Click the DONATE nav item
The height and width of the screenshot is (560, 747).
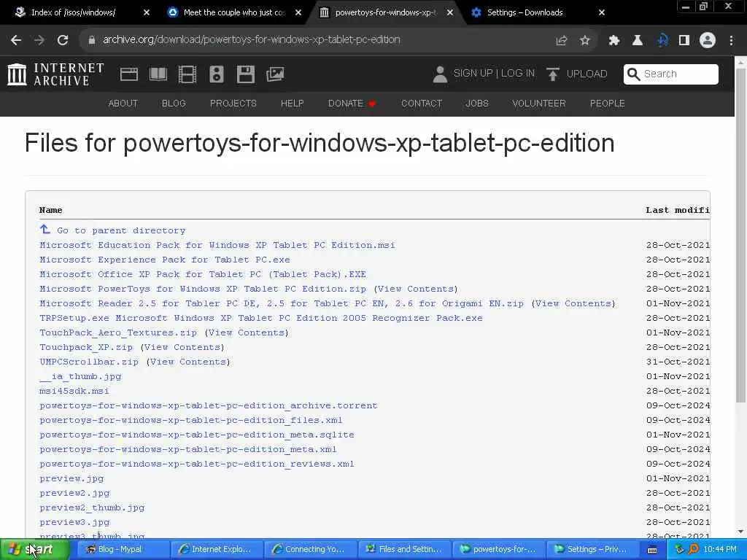[x=352, y=104]
